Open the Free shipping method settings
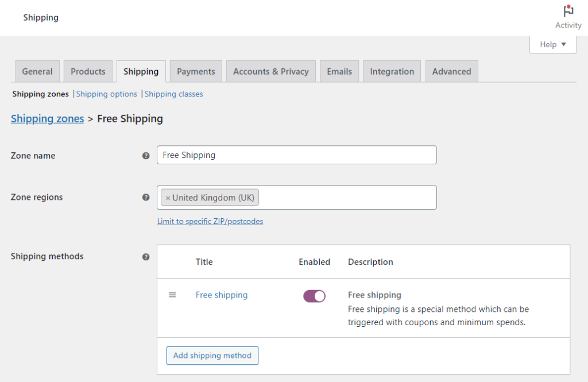The image size is (588, 382). tap(222, 295)
